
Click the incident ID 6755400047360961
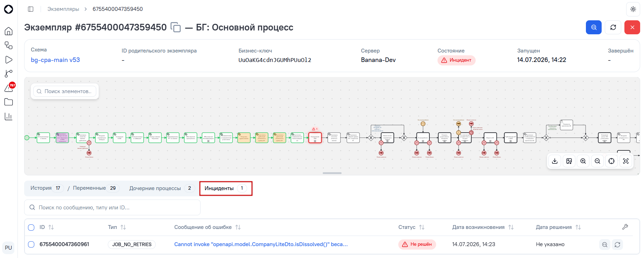[x=64, y=244]
